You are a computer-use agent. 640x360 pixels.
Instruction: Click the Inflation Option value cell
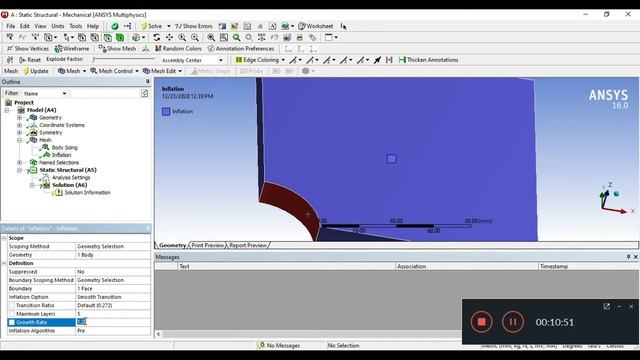pyautogui.click(x=113, y=297)
